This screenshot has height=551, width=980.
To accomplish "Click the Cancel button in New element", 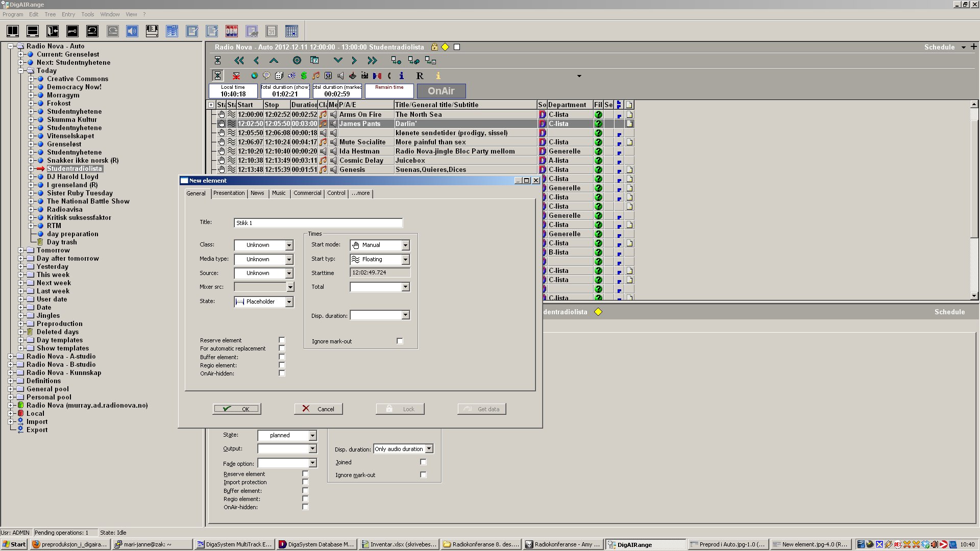I will 318,409.
